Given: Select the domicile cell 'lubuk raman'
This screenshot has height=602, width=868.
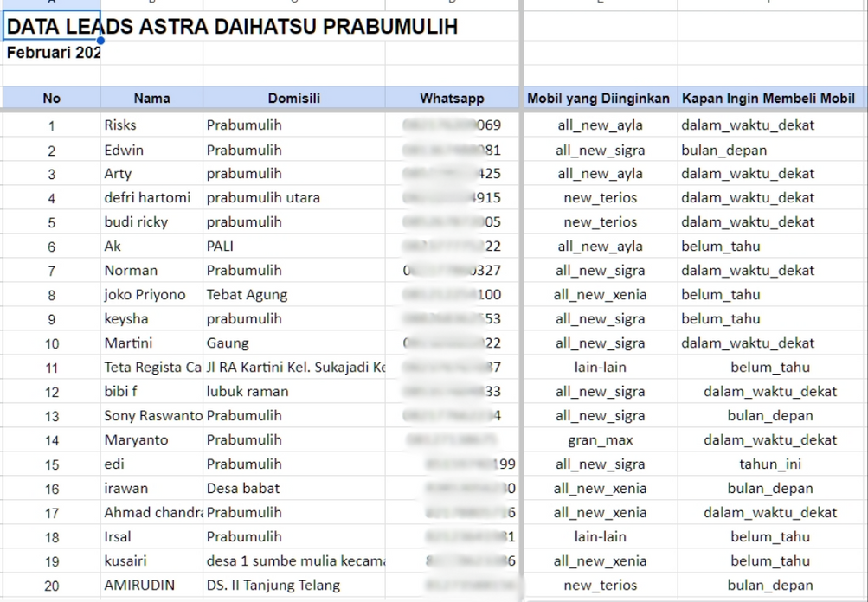Looking at the screenshot, I should tap(294, 391).
